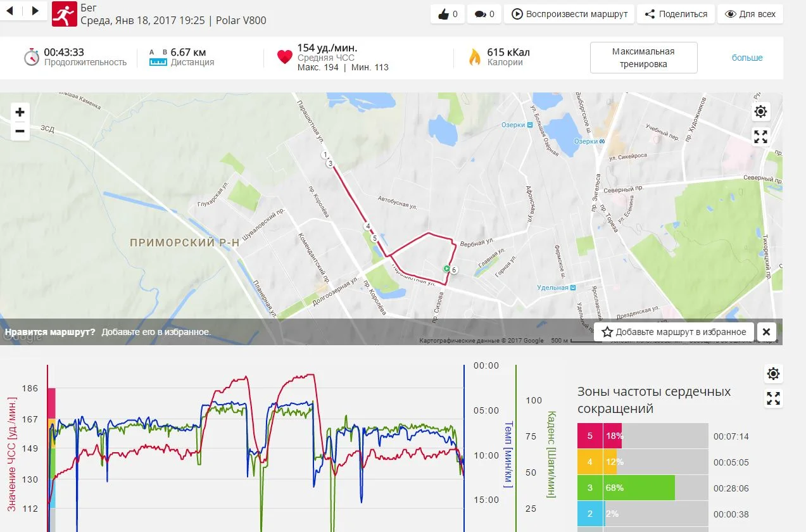The width and height of the screenshot is (806, 532).
Task: Select heart rate zone 4 bar
Action: (643, 462)
